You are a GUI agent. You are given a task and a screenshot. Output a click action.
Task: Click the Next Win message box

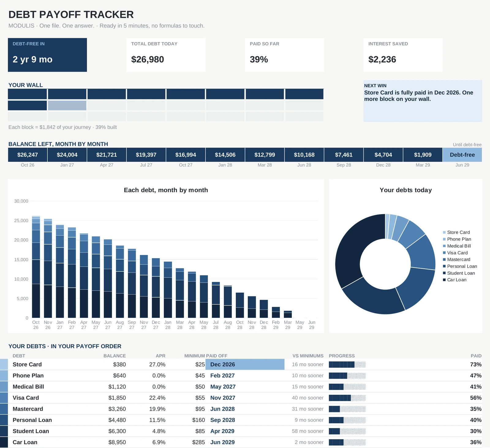423,101
